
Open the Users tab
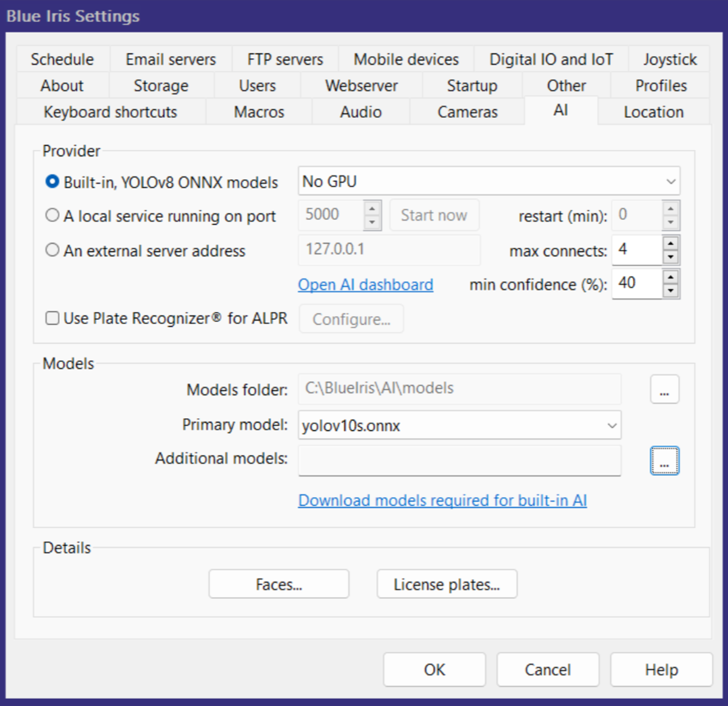point(257,86)
